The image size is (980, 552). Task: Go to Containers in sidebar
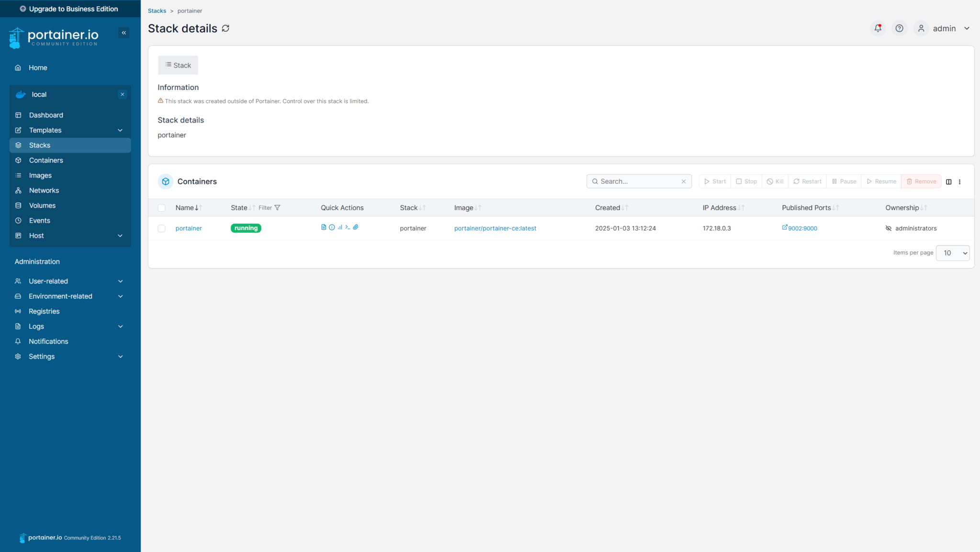pyautogui.click(x=46, y=160)
